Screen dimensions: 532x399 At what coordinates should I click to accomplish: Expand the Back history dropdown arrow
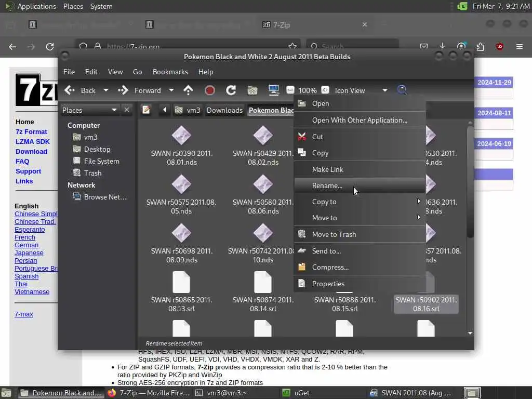[x=106, y=90]
